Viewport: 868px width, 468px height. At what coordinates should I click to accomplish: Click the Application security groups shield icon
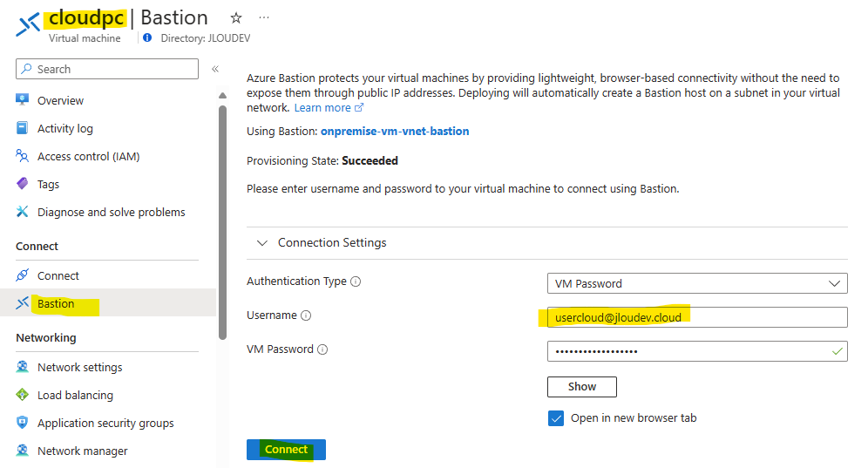click(x=22, y=422)
